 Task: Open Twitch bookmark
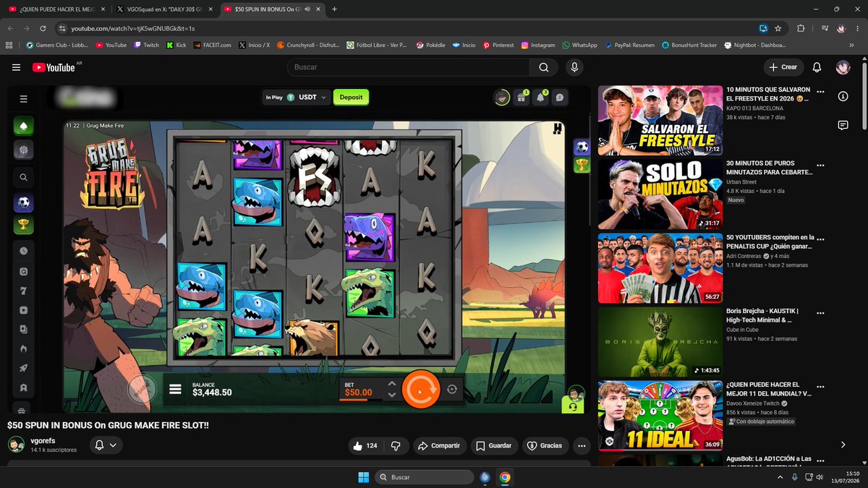click(146, 45)
